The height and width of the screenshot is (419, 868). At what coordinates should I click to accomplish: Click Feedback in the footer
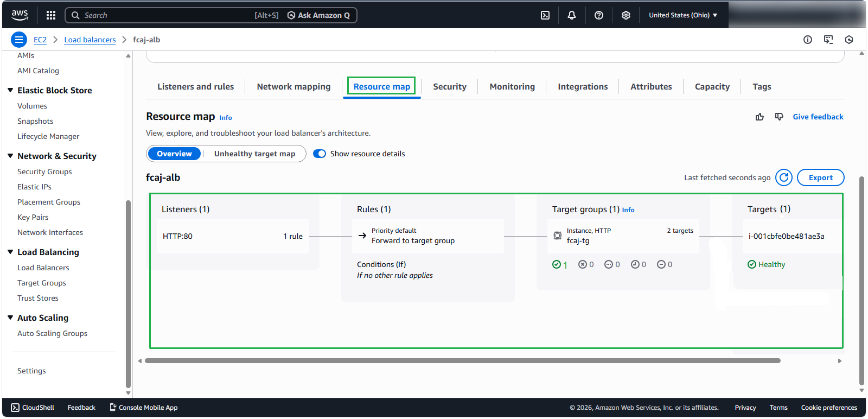81,408
